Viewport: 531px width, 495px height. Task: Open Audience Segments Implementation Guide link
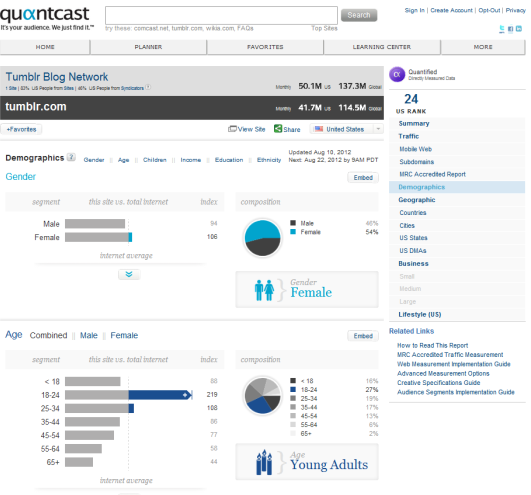[455, 392]
